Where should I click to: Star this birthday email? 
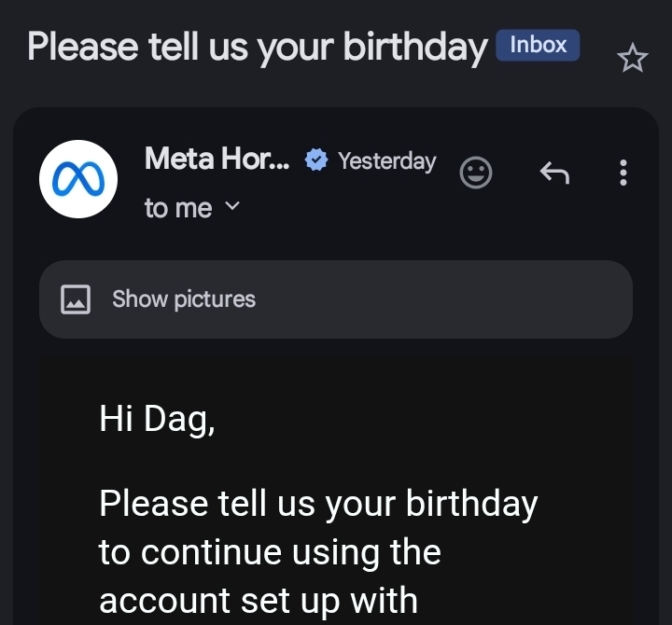coord(632,60)
